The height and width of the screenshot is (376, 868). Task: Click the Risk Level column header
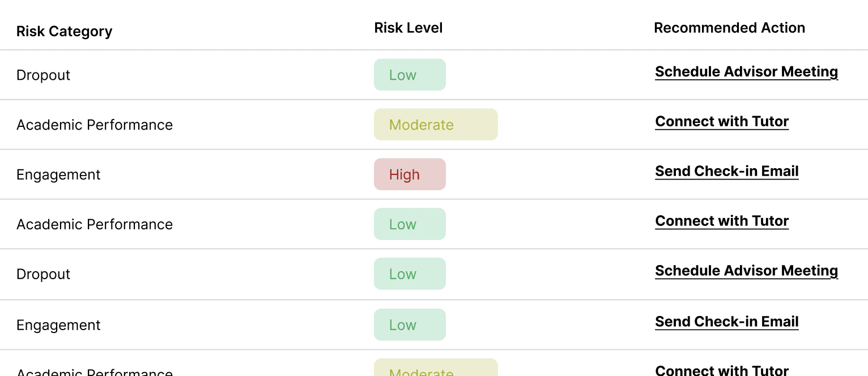pos(409,28)
